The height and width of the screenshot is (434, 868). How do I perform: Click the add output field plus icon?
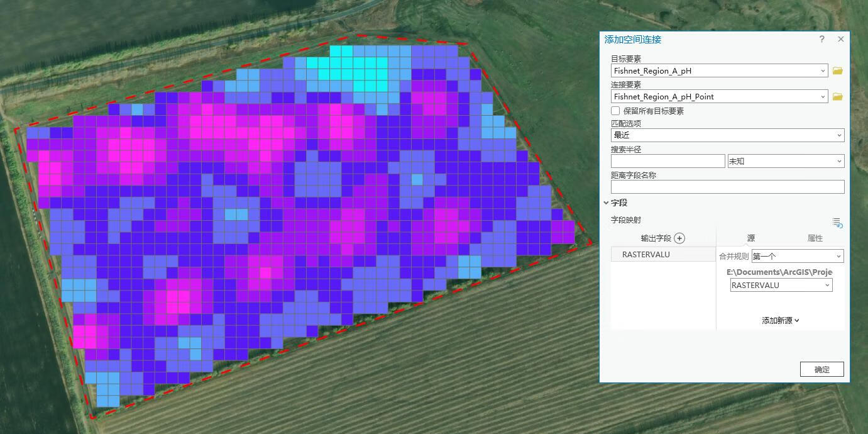click(679, 238)
